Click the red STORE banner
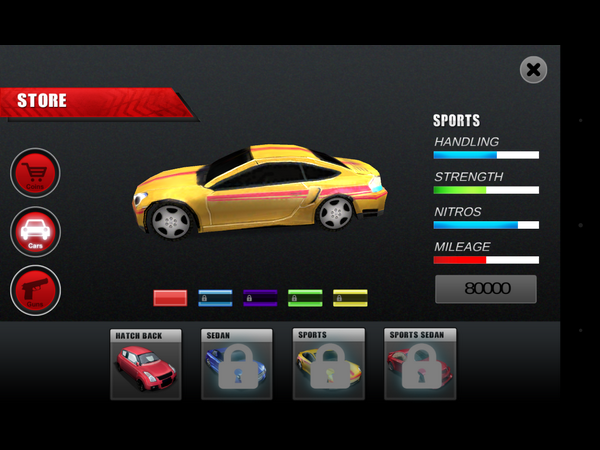 (95, 101)
